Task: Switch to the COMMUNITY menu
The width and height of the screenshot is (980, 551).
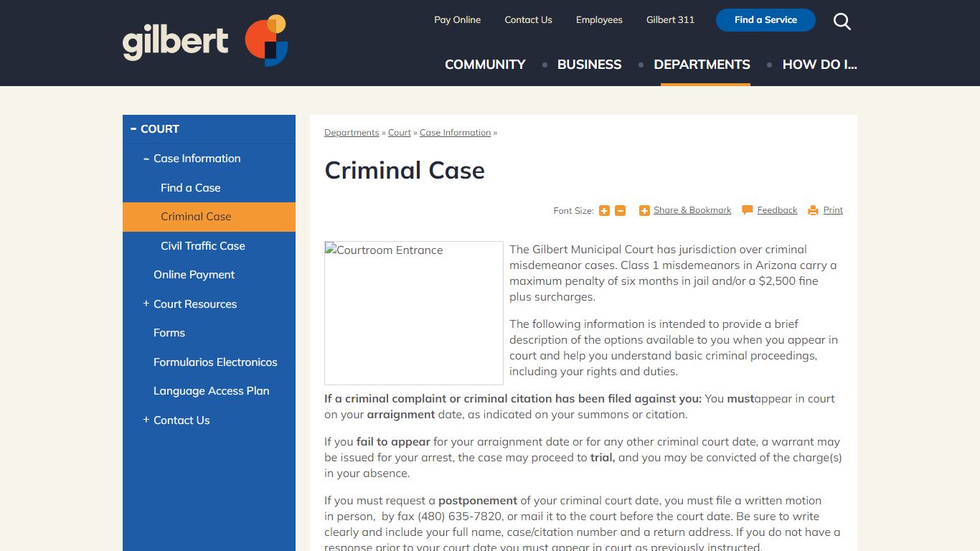Action: tap(484, 65)
